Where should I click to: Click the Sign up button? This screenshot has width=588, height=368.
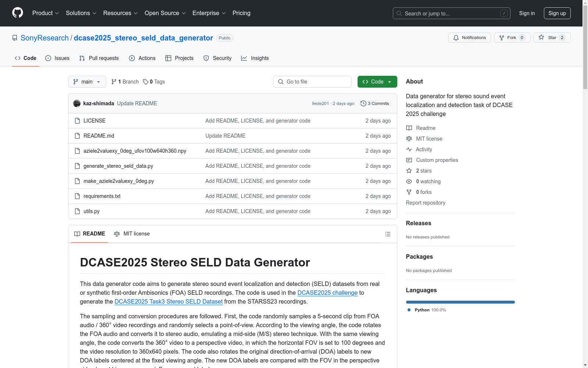(557, 13)
